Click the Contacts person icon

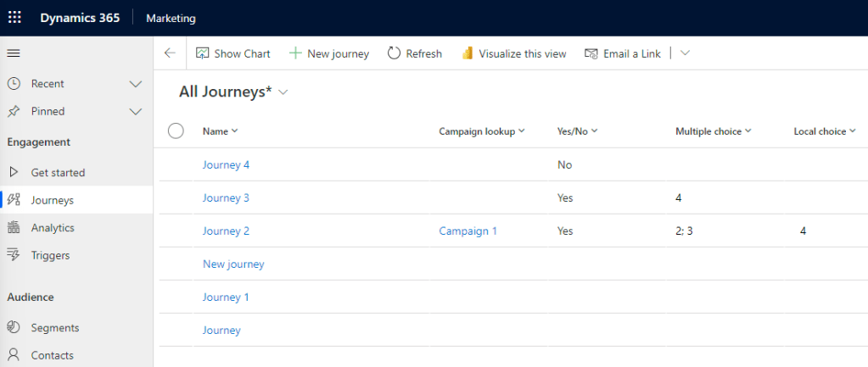[14, 355]
